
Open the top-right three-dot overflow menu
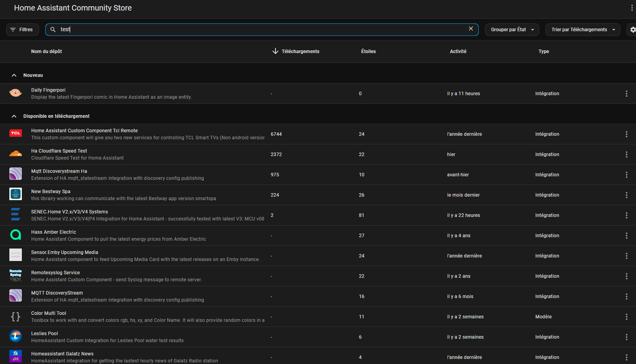coord(631,8)
